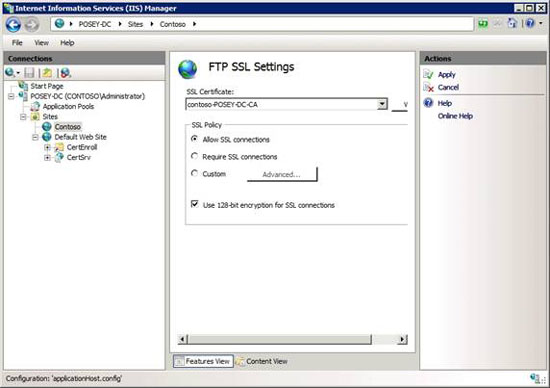Click the scrollbar right arrow
Viewport: 550px width, 388px height.
click(403, 339)
